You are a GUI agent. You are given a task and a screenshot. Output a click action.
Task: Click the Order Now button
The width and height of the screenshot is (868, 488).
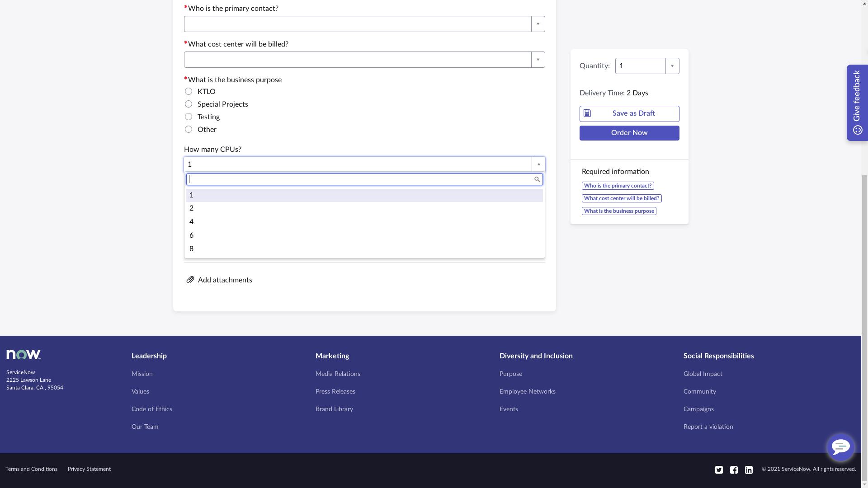click(x=629, y=132)
